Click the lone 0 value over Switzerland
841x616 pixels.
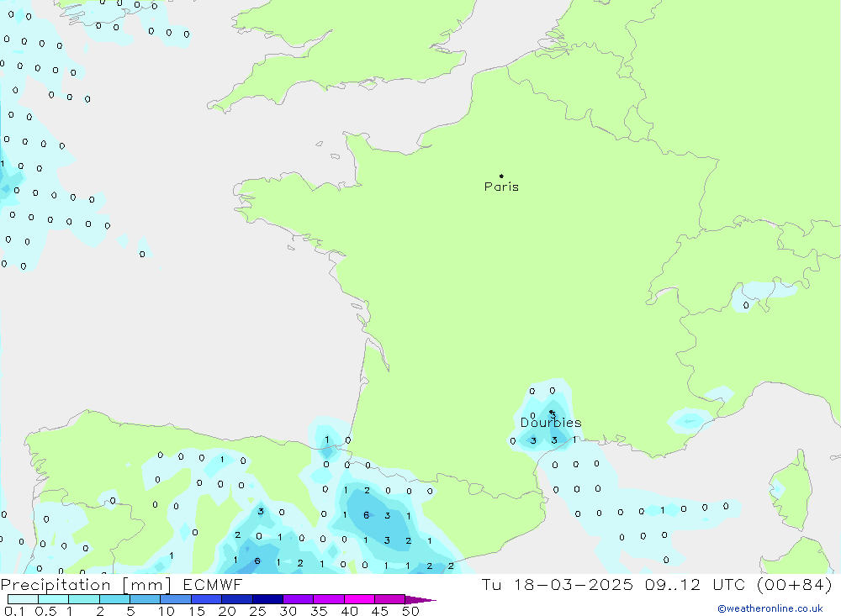pyautogui.click(x=746, y=306)
